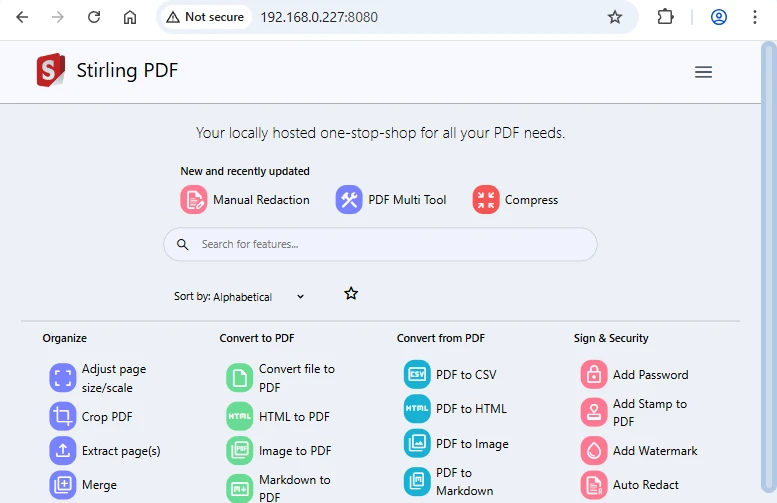Bookmark this page with the star

pos(615,17)
